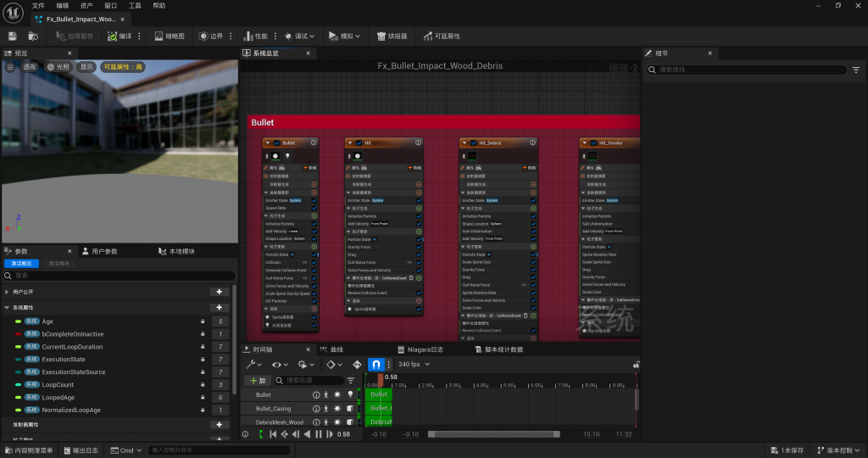Toggle timeline snapping magnet button

coord(375,365)
